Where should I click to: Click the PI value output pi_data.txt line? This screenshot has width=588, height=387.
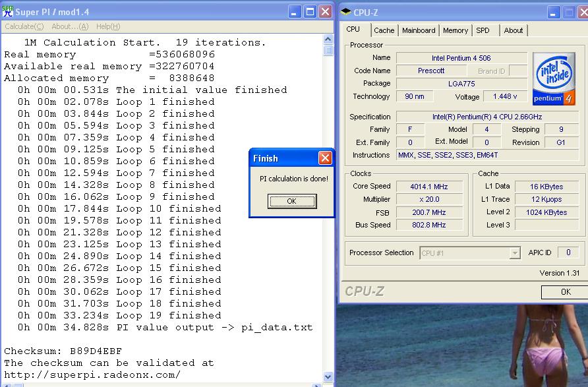pos(165,328)
